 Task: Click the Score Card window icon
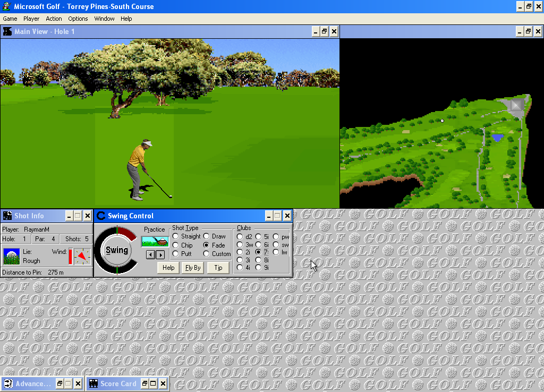point(93,384)
